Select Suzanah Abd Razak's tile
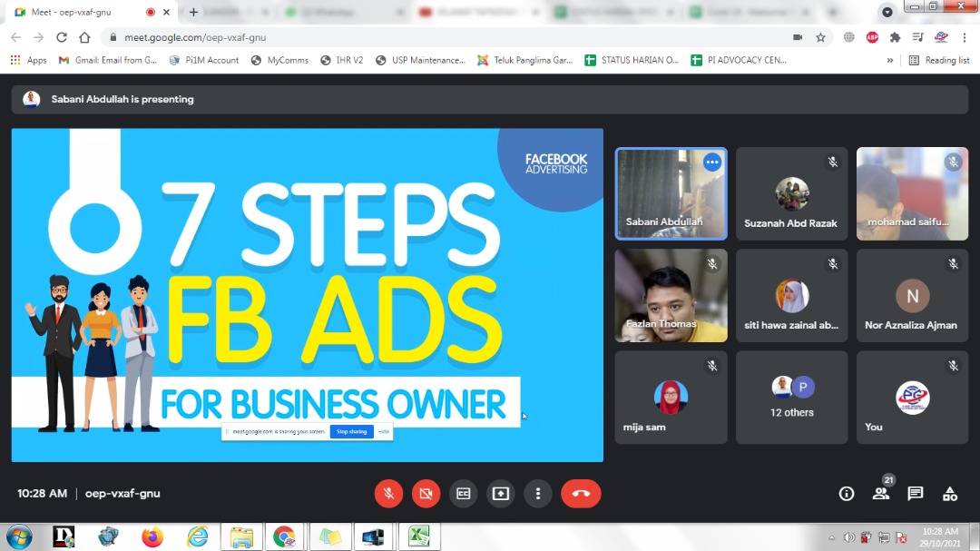 [792, 194]
